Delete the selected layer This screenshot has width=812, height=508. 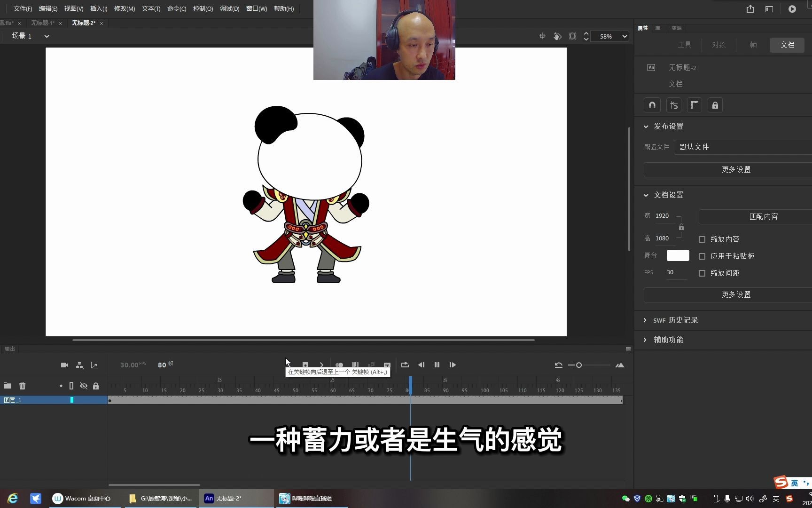pyautogui.click(x=22, y=386)
